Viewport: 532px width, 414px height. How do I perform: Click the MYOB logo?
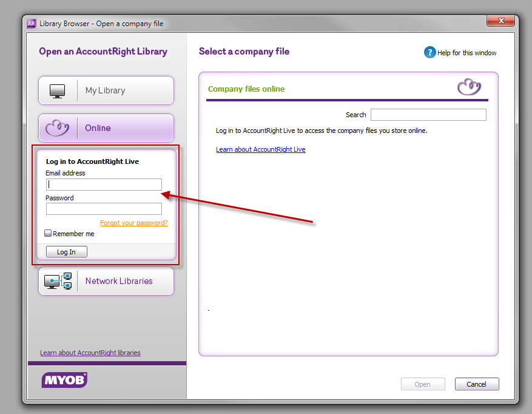pos(64,380)
